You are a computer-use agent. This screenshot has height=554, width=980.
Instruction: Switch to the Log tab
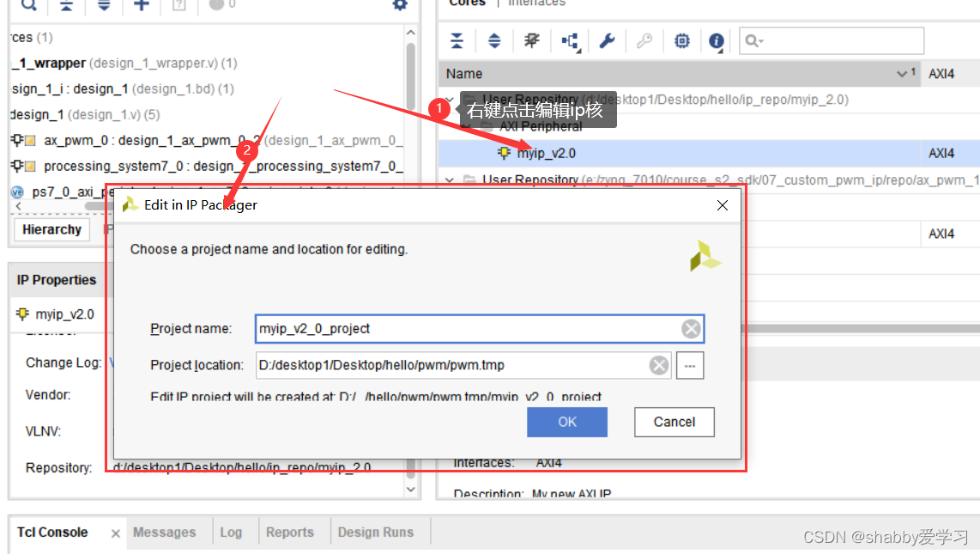point(231,533)
